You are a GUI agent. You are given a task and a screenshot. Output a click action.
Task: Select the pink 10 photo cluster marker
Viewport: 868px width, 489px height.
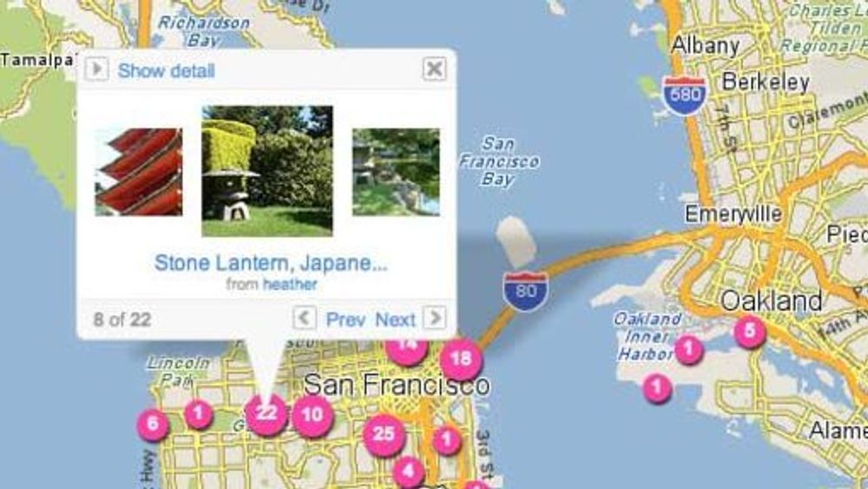(x=312, y=415)
